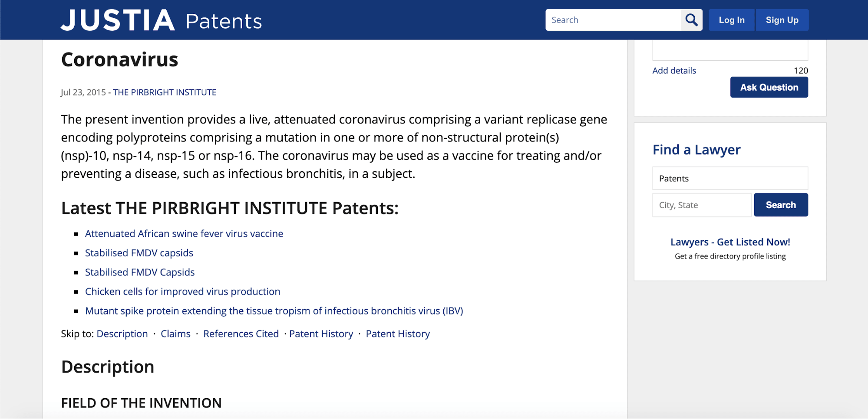This screenshot has width=868, height=419.
Task: Open THE PIRBRIGHT INSTITUTE assignee link
Action: pos(165,92)
